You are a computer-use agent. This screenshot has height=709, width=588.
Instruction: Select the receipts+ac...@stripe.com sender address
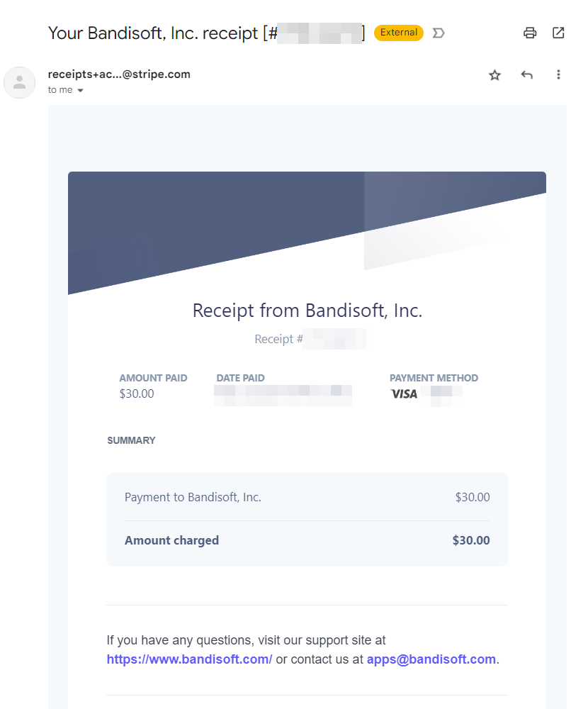click(119, 74)
